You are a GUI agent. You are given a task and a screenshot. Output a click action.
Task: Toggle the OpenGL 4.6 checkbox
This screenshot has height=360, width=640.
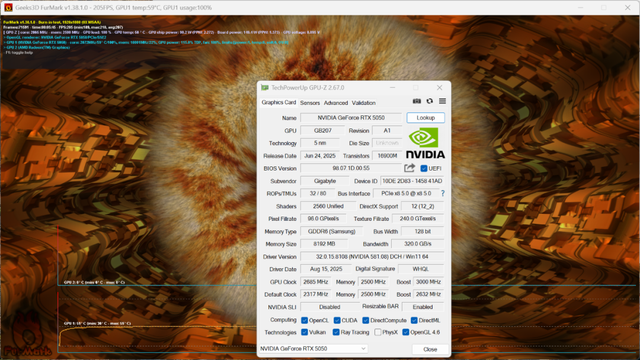pyautogui.click(x=406, y=332)
